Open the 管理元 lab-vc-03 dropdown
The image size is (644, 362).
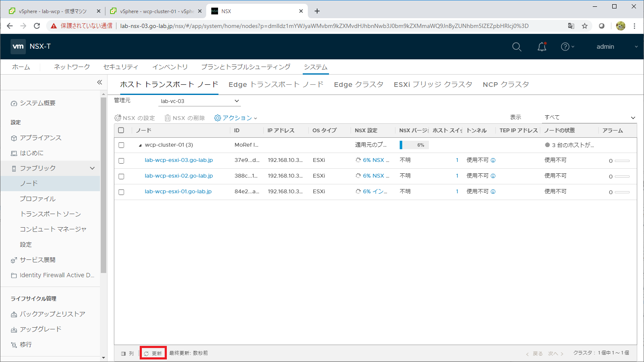coord(199,101)
